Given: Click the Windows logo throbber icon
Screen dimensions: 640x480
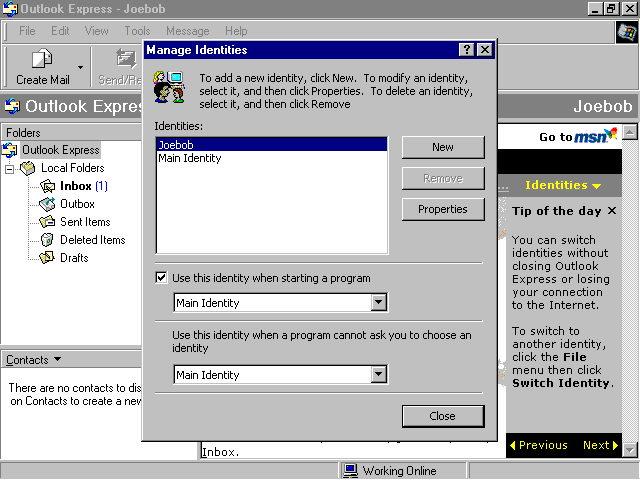Looking at the screenshot, I should click(x=627, y=32).
